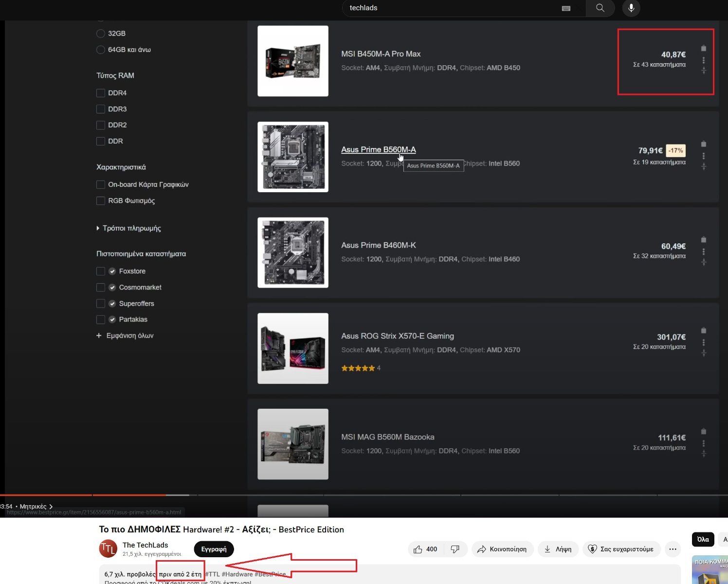Screen dimensions: 728x584
Task: Open three-dot menu for Asus Prime B560M-A
Action: (x=704, y=156)
